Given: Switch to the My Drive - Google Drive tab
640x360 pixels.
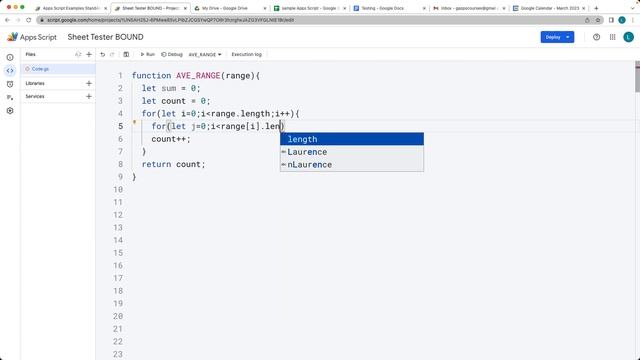Looking at the screenshot, I should tap(229, 8).
